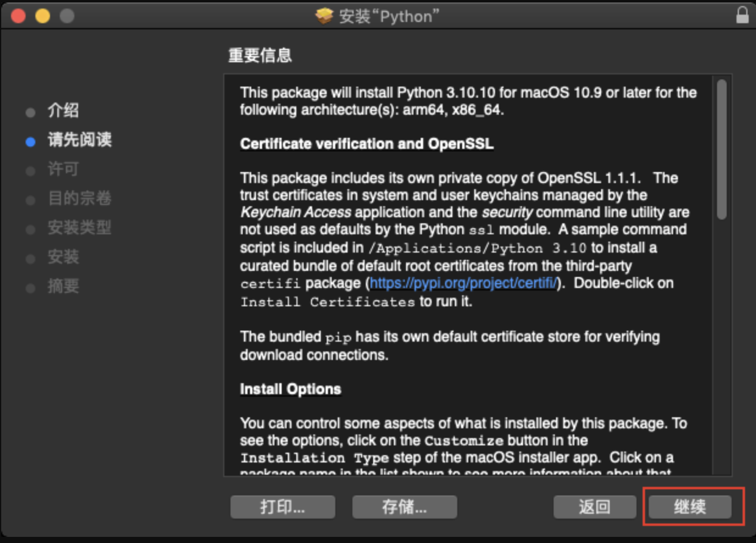
Task: Click the "Install Options" heading
Action: click(291, 389)
